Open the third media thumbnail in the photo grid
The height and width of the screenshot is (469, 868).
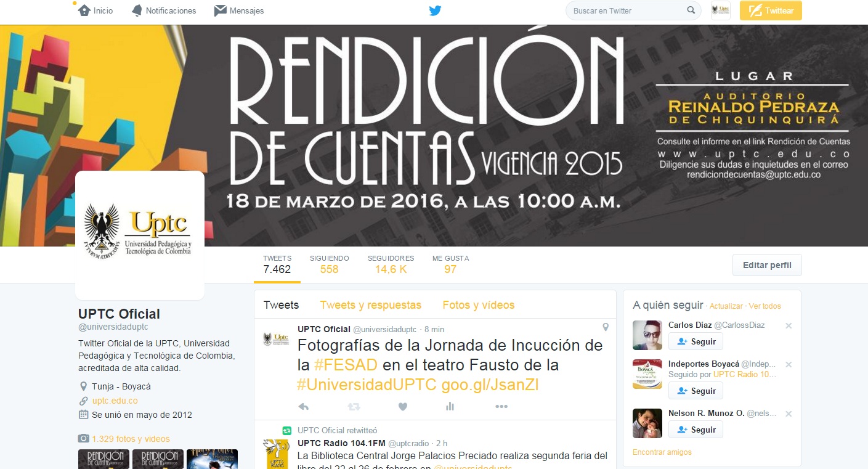coord(212,459)
